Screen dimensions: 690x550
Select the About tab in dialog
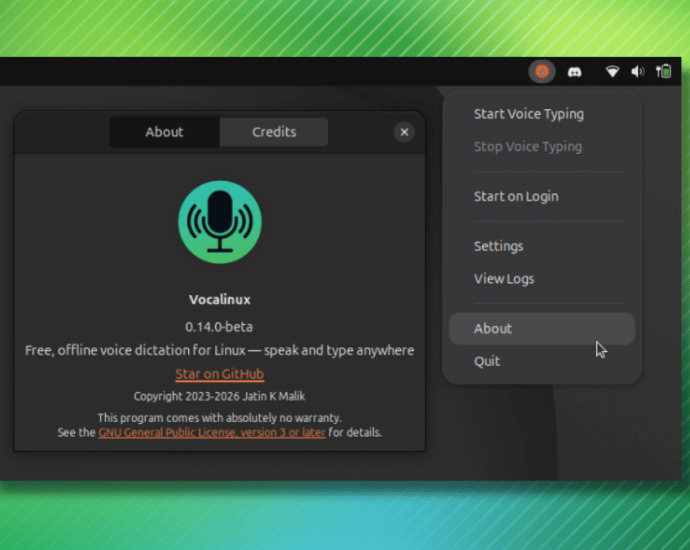click(x=164, y=132)
